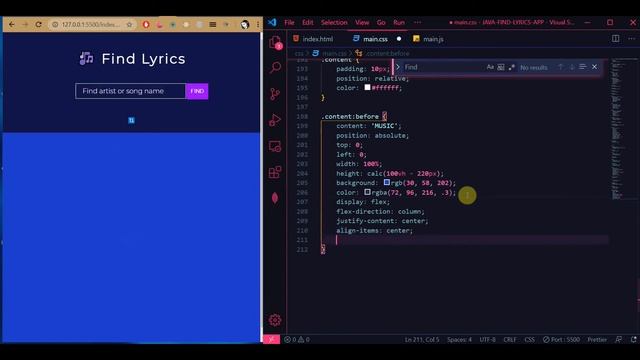Image resolution: width=640 pixels, height=360 pixels.
Task: Expand the Replace toggle arrow in Find widget
Action: click(398, 67)
